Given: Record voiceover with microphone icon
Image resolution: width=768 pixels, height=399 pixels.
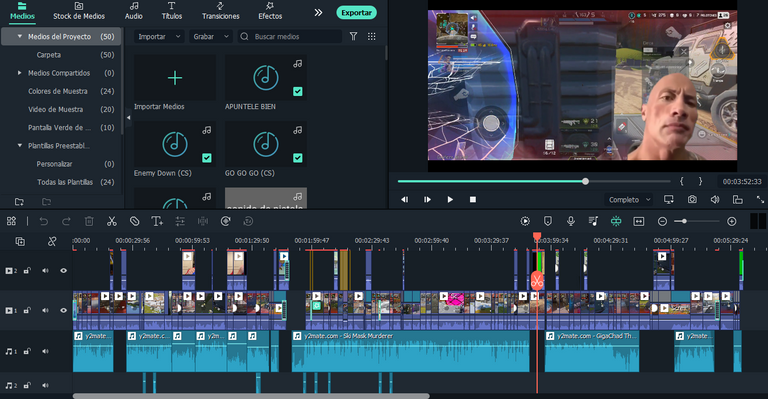Looking at the screenshot, I should point(571,221).
